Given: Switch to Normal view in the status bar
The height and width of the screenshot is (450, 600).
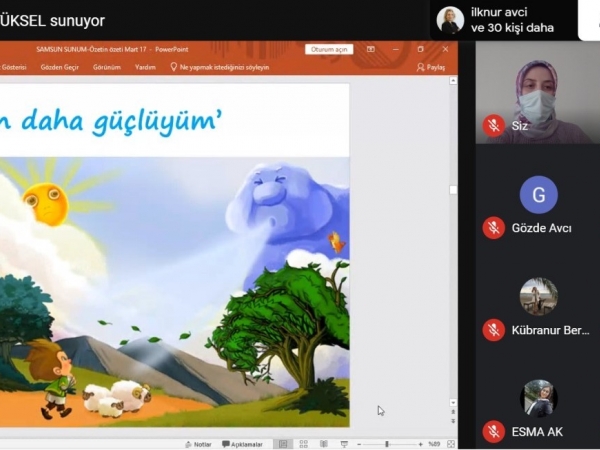Looking at the screenshot, I should 283,444.
